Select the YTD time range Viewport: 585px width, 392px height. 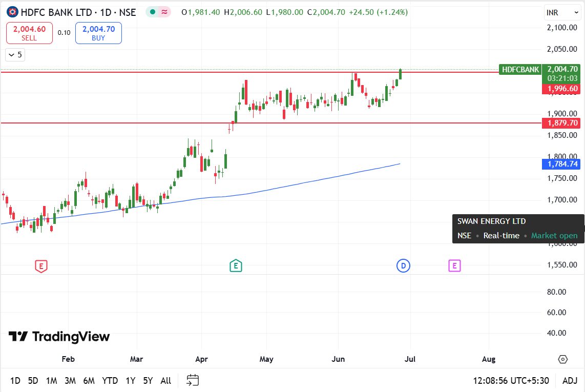pos(110,381)
